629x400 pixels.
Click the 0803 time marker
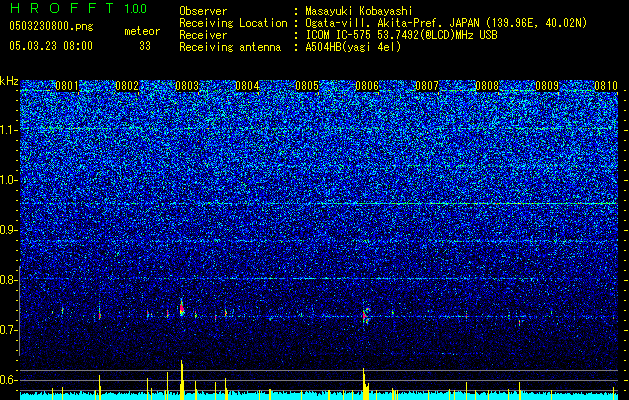point(187,86)
